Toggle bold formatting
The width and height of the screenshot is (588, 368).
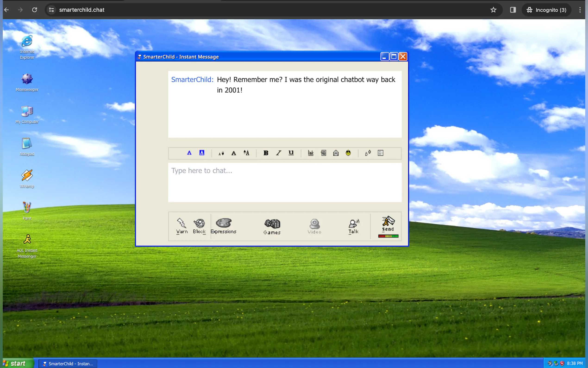(x=266, y=153)
